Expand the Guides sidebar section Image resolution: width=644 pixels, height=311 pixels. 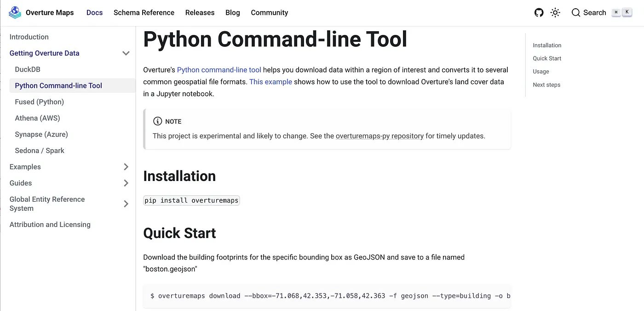coord(126,183)
